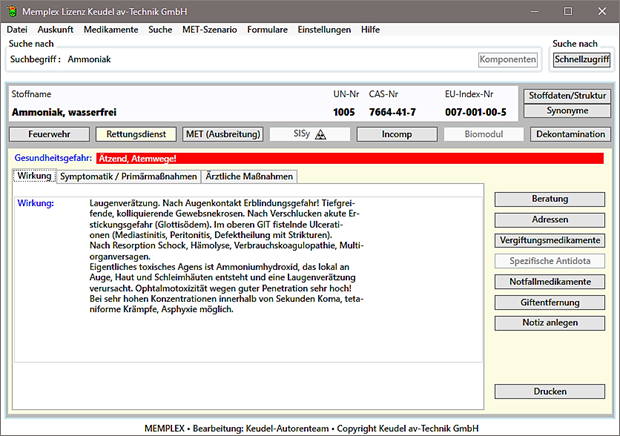Open the Medikamente menu
The image size is (620, 436).
(111, 30)
